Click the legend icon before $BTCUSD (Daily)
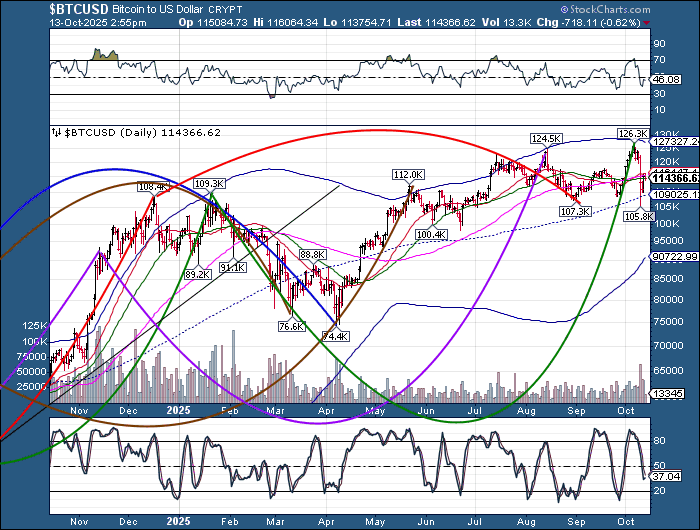Image resolution: width=700 pixels, height=530 pixels. (56, 131)
